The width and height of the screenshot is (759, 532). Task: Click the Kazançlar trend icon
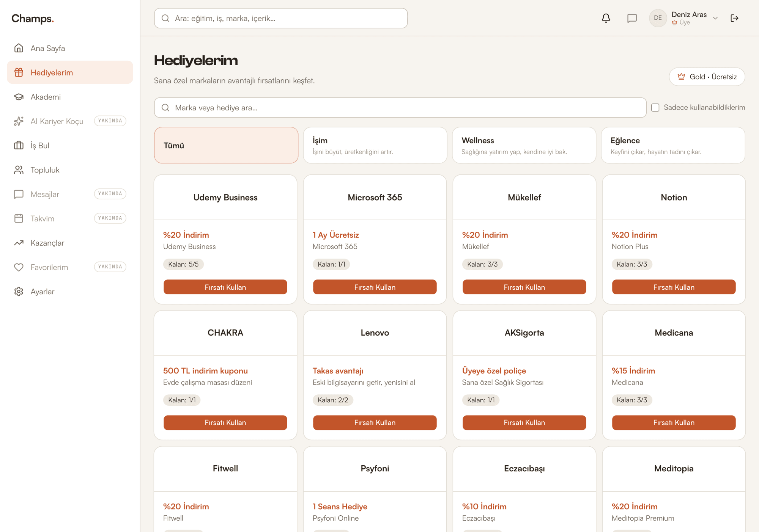(x=19, y=243)
